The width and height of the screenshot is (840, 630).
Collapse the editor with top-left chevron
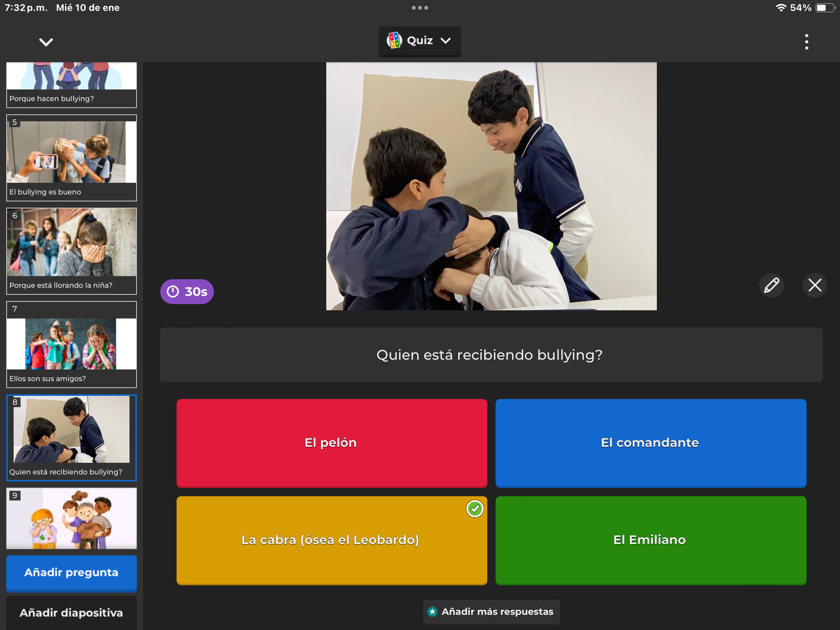tap(46, 42)
